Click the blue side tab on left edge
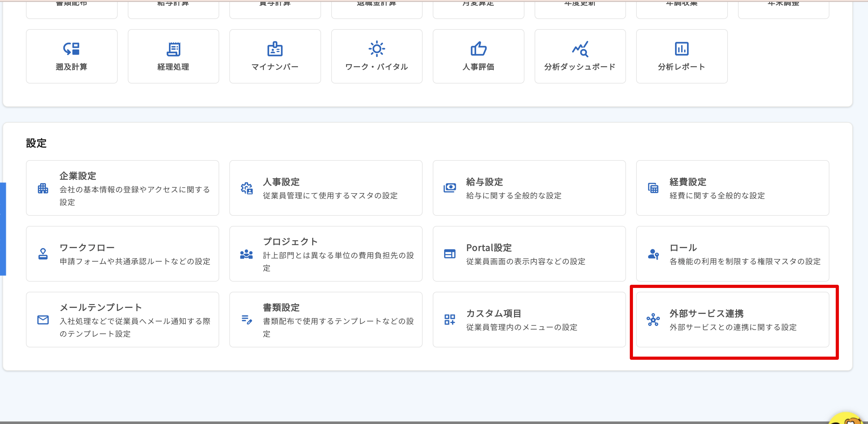Viewport: 868px width, 424px height. [3, 229]
